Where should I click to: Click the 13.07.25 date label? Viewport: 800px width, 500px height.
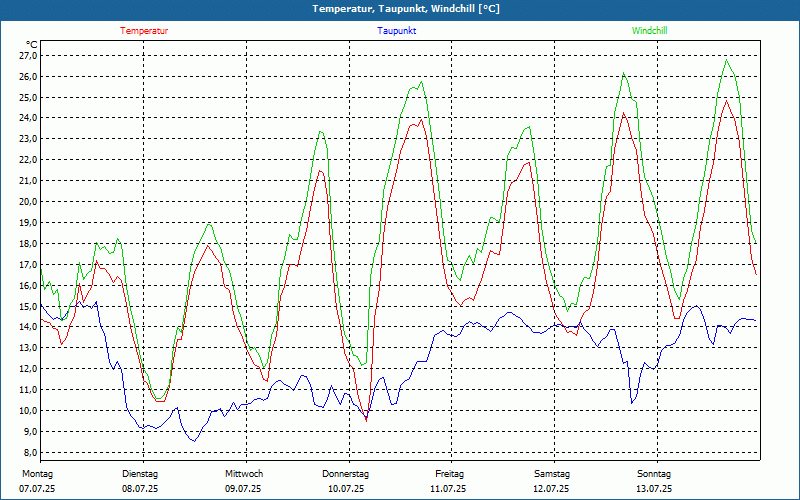tap(654, 489)
